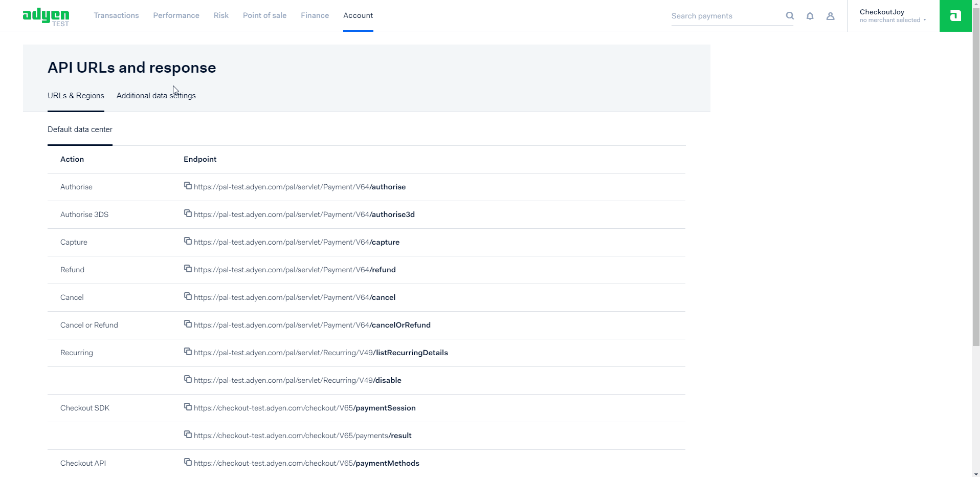Click the Capture action label
This screenshot has height=477, width=980.
(74, 242)
